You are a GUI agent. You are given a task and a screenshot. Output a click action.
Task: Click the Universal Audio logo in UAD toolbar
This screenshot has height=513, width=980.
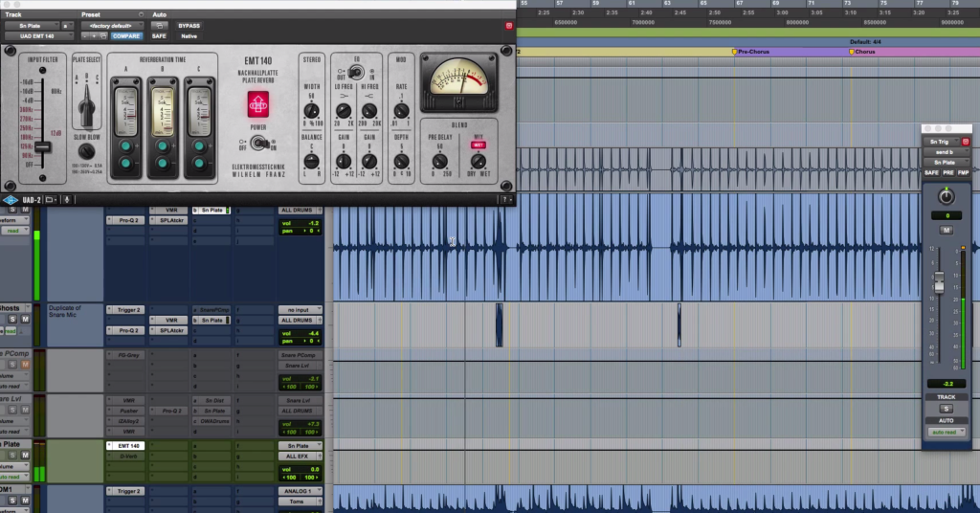(11, 200)
